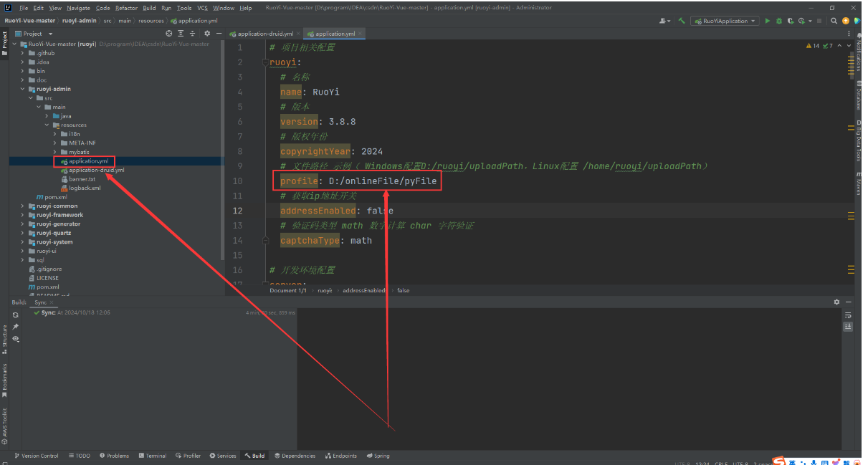Click the resources breadcrumb in navigation bar

tap(151, 21)
